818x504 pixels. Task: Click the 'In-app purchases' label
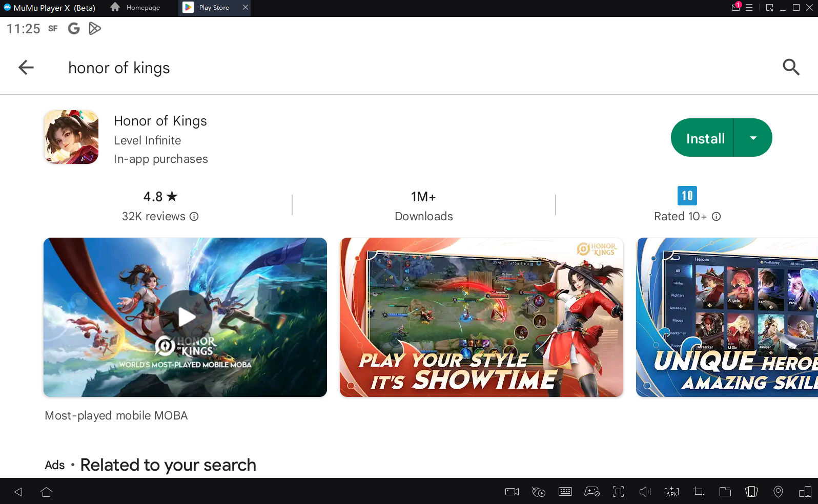pos(161,159)
